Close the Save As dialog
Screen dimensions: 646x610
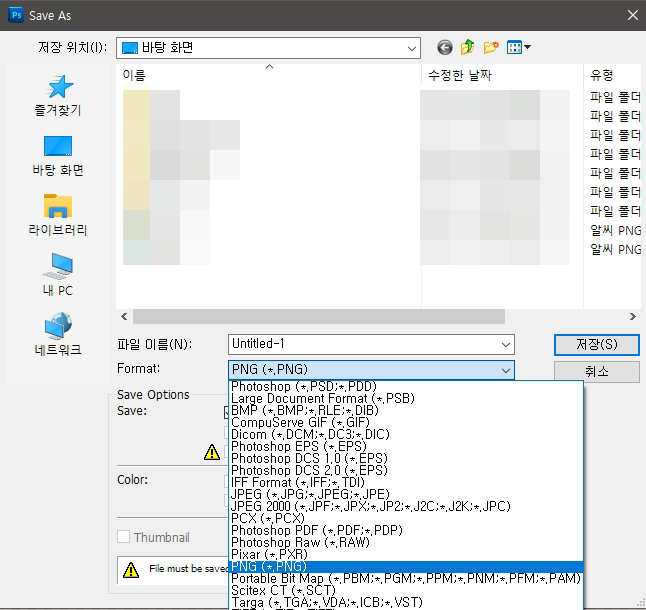633,15
